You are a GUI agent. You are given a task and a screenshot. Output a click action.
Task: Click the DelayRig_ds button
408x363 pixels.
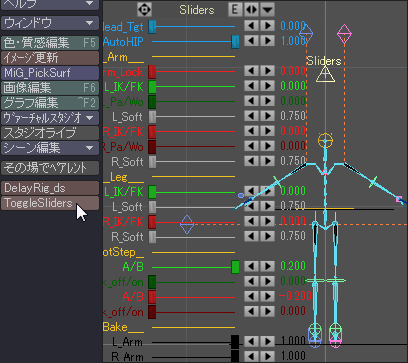click(50, 188)
